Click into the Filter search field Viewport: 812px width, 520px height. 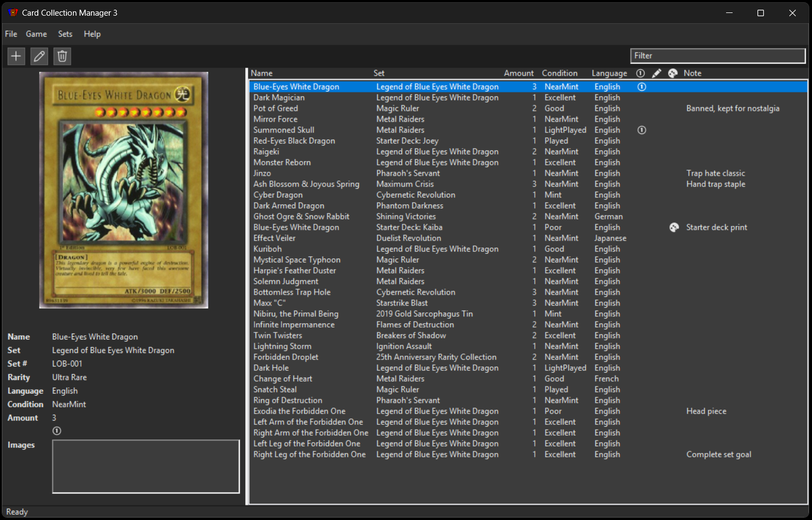[717, 56]
